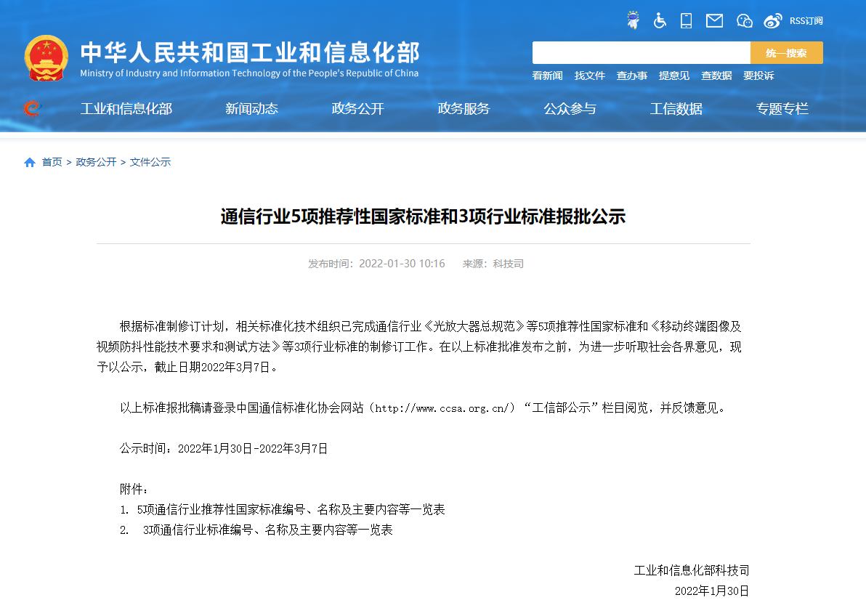Open the 新闻动态 navigation menu

[x=251, y=109]
